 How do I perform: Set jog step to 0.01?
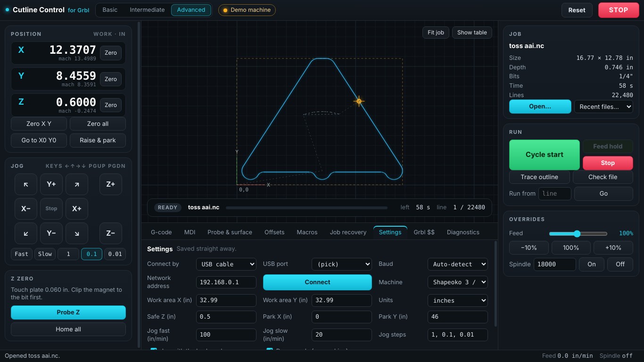click(x=115, y=254)
